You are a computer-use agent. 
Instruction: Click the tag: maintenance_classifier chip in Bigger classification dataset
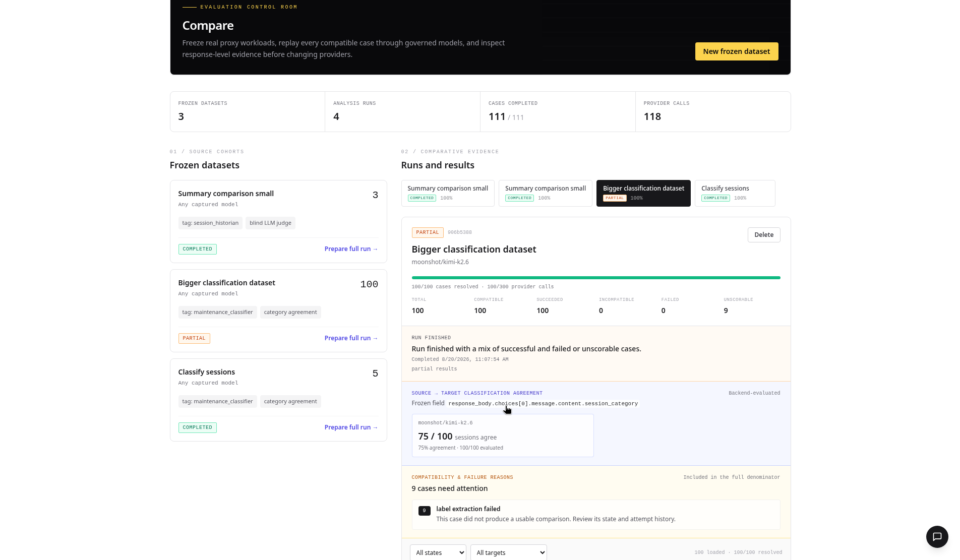click(217, 312)
